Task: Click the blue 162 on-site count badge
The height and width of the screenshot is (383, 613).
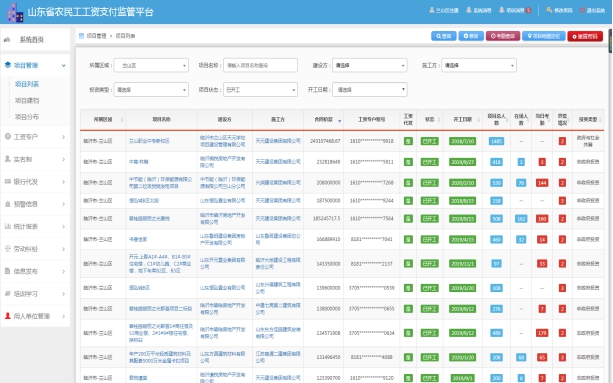Action: pos(521,219)
